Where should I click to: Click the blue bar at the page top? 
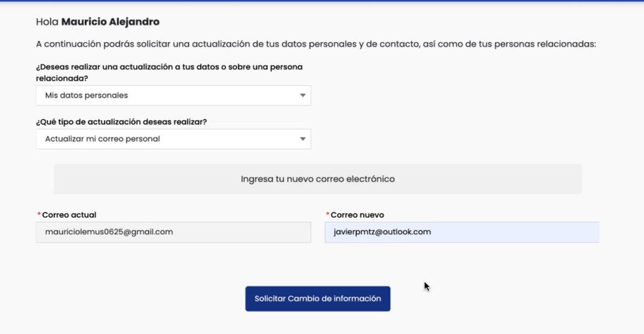pyautogui.click(x=322, y=1)
